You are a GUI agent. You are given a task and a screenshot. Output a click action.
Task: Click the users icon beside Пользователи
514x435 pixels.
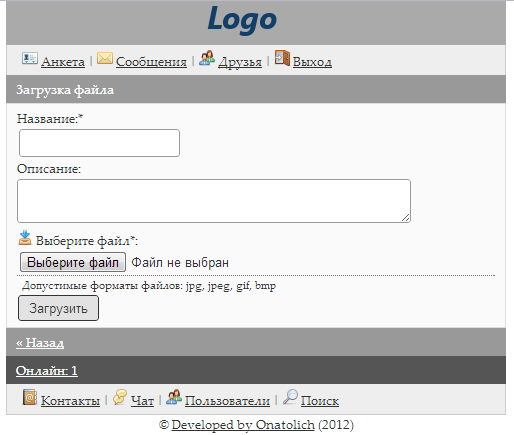point(174,397)
